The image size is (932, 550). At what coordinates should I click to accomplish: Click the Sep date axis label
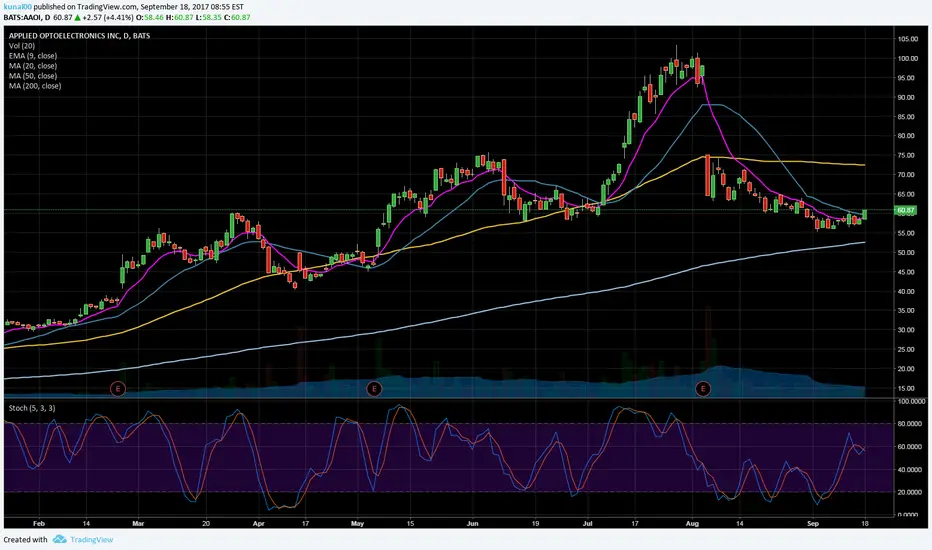point(813,524)
